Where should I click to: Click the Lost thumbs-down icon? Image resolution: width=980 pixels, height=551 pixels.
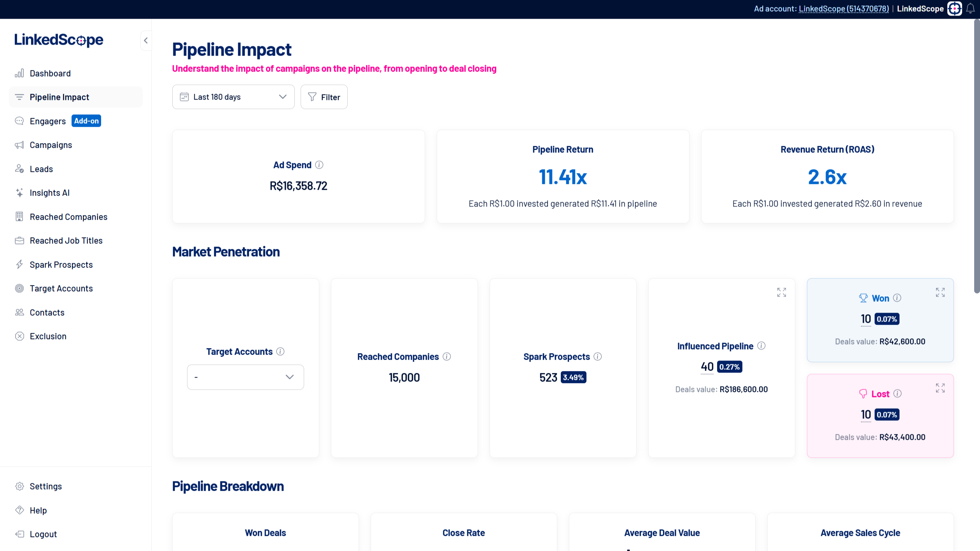[x=863, y=394]
